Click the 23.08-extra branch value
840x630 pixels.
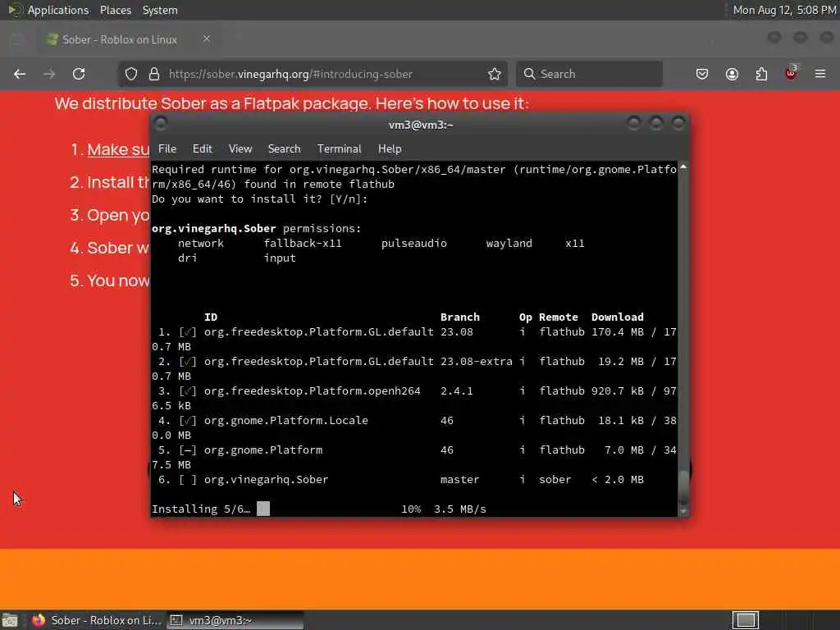tap(477, 362)
